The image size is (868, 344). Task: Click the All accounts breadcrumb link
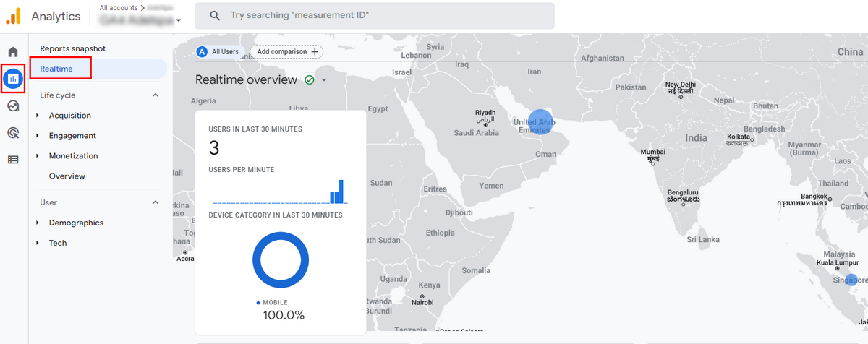click(x=119, y=7)
